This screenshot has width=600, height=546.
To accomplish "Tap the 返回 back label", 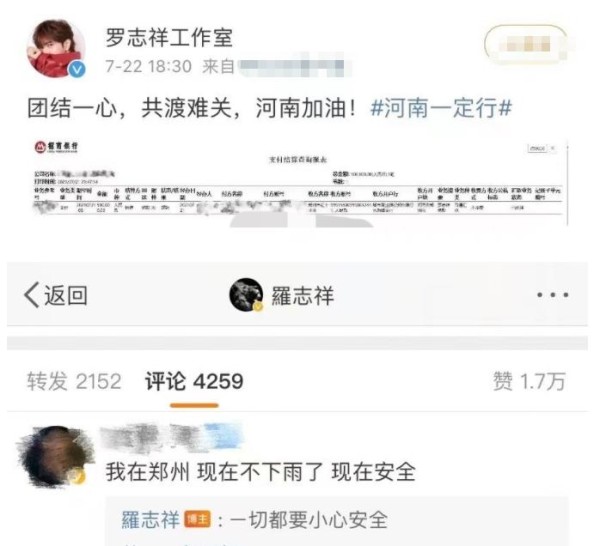I will [66, 295].
